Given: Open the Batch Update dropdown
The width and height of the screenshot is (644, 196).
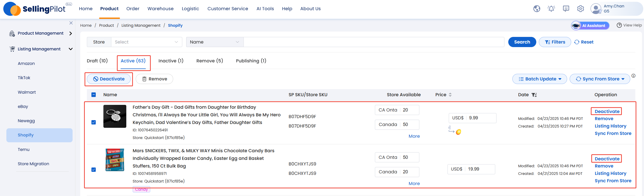Looking at the screenshot, I should point(540,79).
